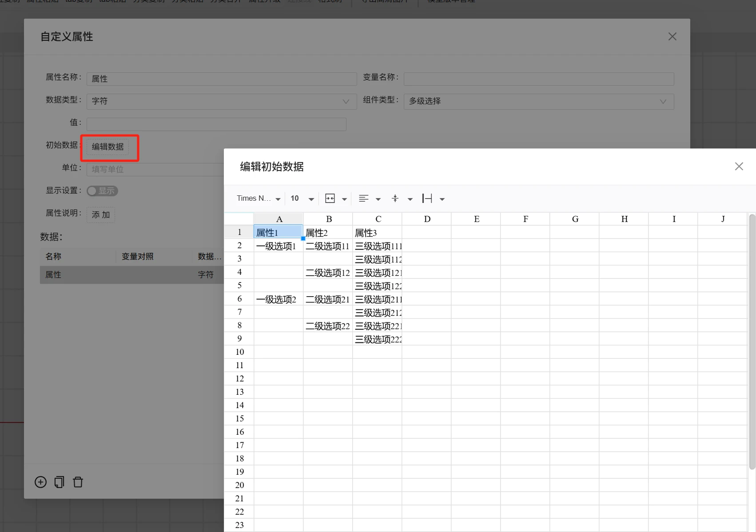756x532 pixels.
Task: Click the 编辑数据 button
Action: (108, 147)
